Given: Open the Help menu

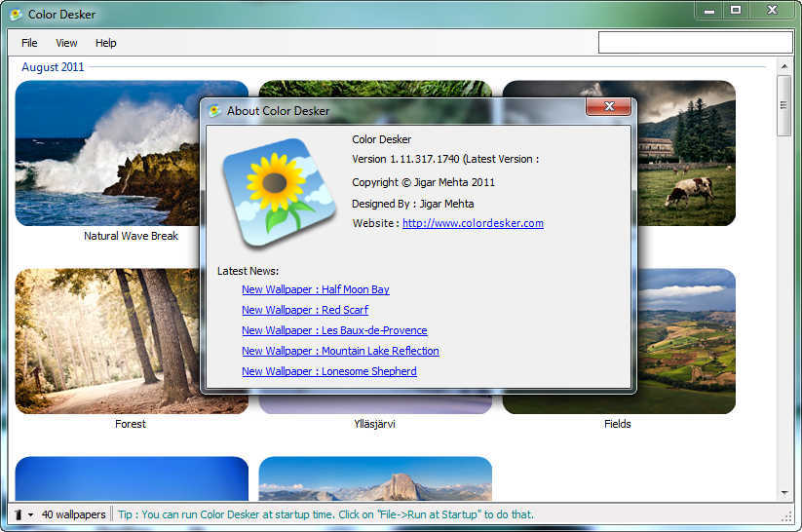Looking at the screenshot, I should 106,43.
